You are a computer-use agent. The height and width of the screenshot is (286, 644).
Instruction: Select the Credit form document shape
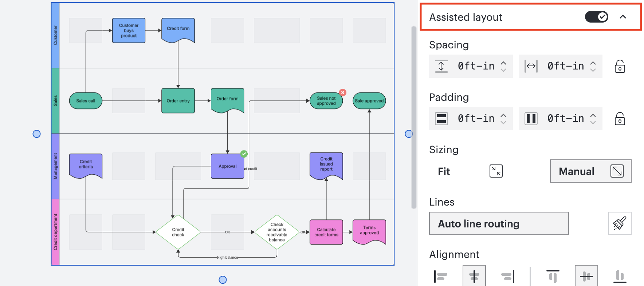click(x=178, y=30)
